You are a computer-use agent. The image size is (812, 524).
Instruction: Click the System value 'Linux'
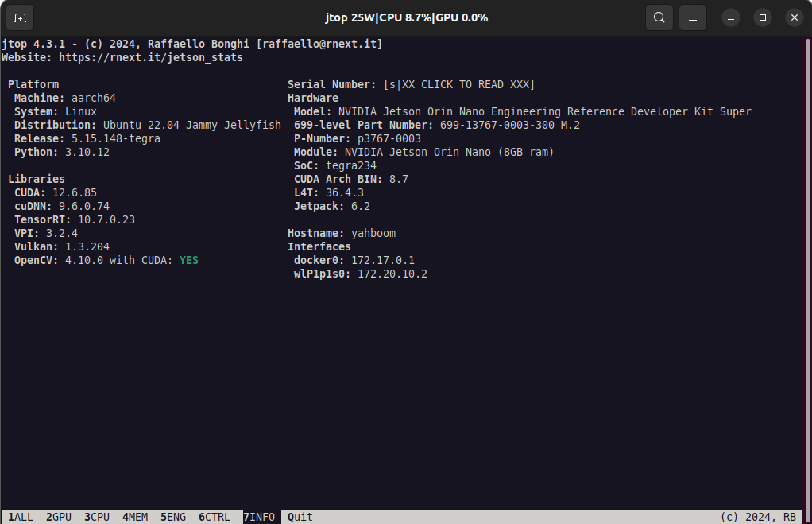pyautogui.click(x=81, y=111)
